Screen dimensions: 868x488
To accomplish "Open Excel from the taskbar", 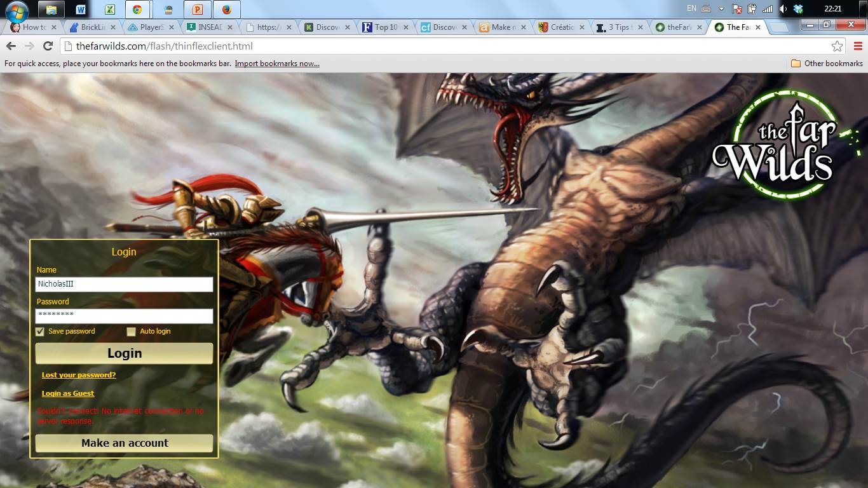I will tap(110, 10).
